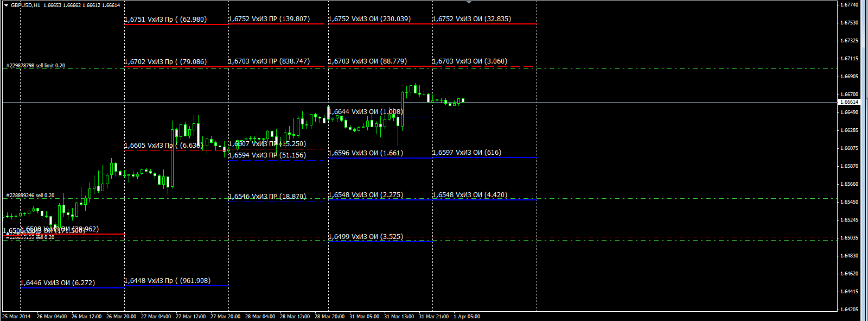Open the chart menu arrow beside GBPUSD,H1

click(x=6, y=5)
